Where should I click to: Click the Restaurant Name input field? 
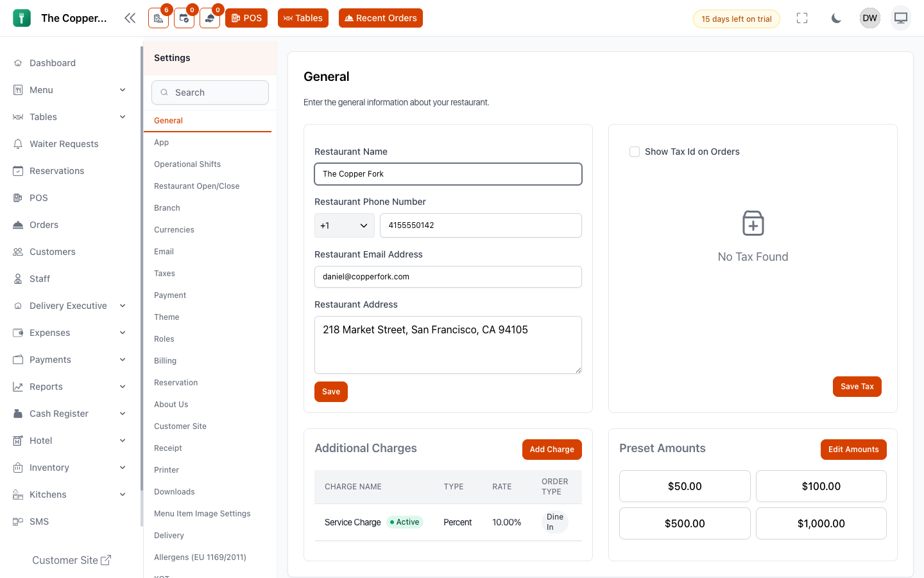(x=448, y=174)
